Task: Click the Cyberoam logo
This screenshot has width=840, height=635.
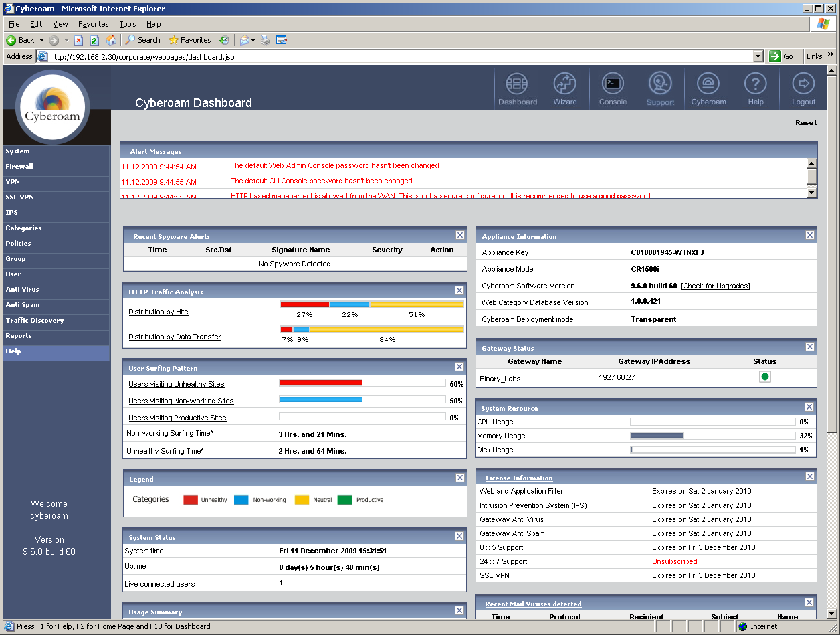Action: [x=53, y=107]
